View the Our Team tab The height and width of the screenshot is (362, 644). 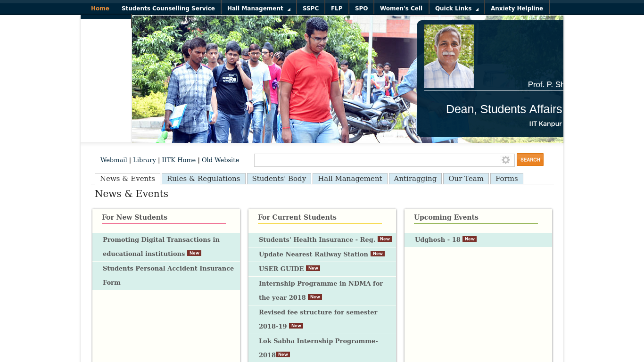(x=465, y=178)
